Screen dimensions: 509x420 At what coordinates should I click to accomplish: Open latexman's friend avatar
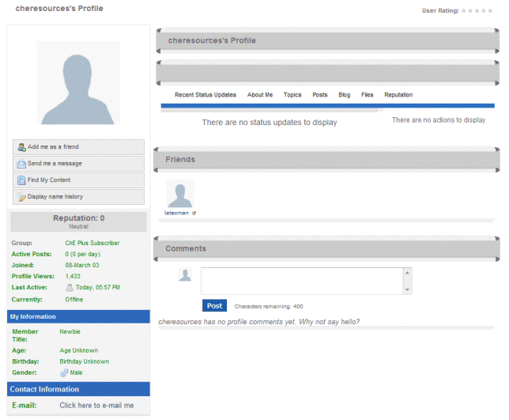pyautogui.click(x=180, y=194)
